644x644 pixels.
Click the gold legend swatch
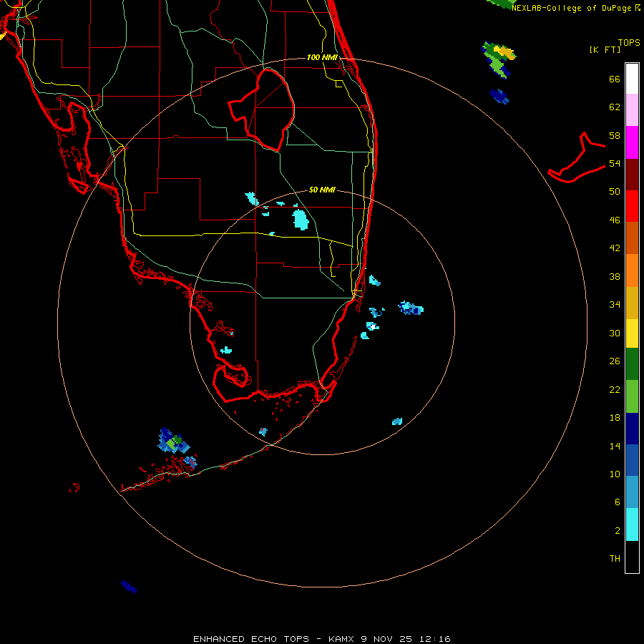point(632,303)
